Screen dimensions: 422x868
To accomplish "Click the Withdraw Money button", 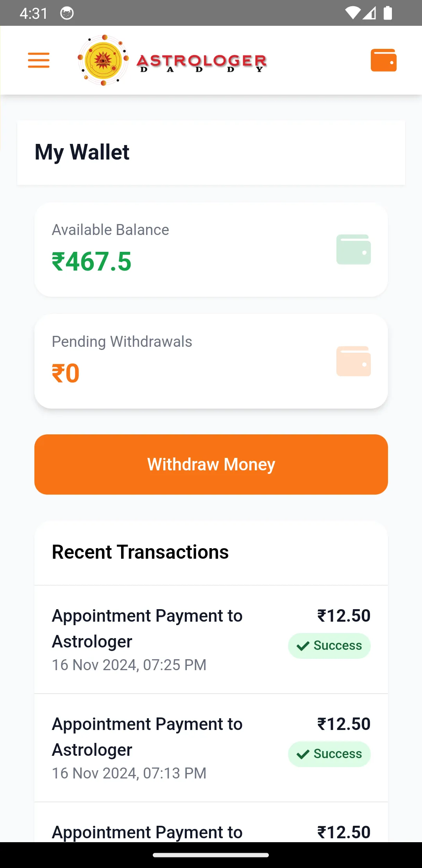I will [211, 464].
